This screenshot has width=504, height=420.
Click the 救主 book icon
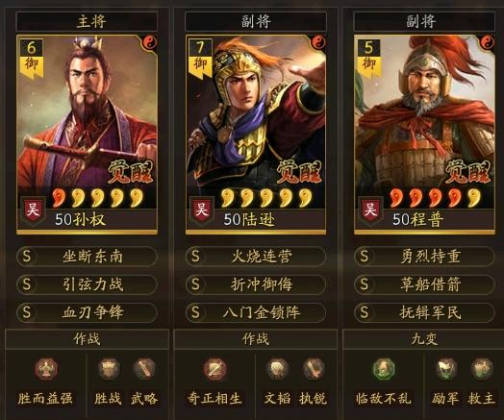(x=482, y=369)
